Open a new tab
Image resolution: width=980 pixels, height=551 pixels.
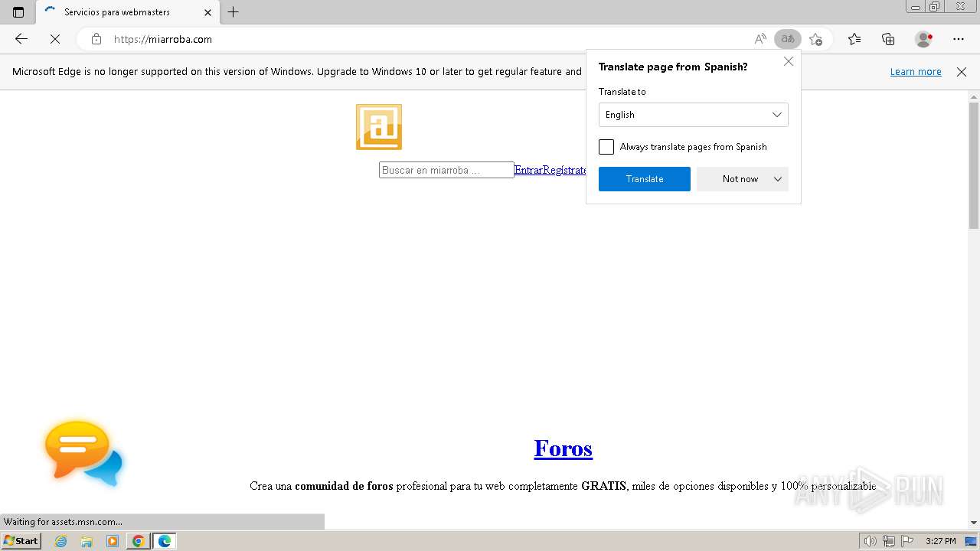[x=234, y=12]
